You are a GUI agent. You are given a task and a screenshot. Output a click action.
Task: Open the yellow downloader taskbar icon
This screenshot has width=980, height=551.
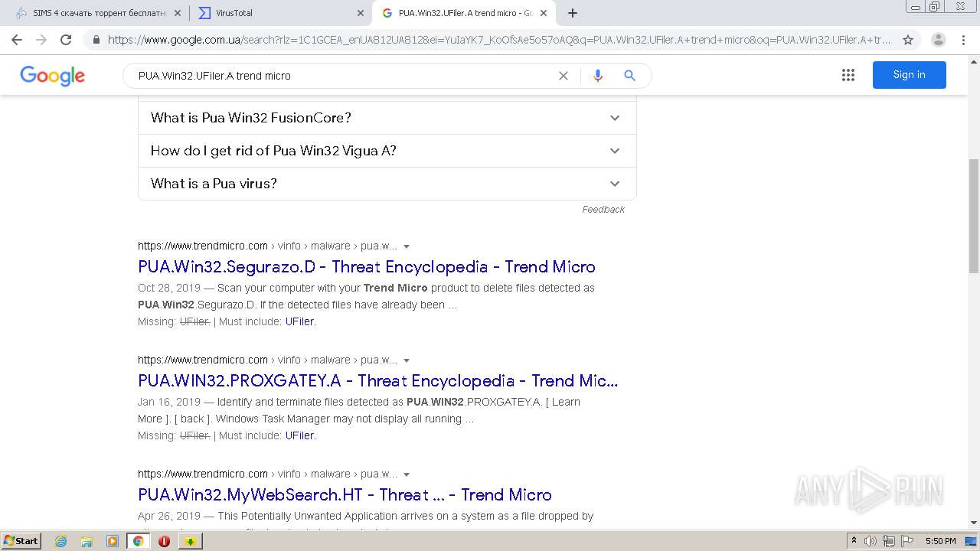[190, 541]
